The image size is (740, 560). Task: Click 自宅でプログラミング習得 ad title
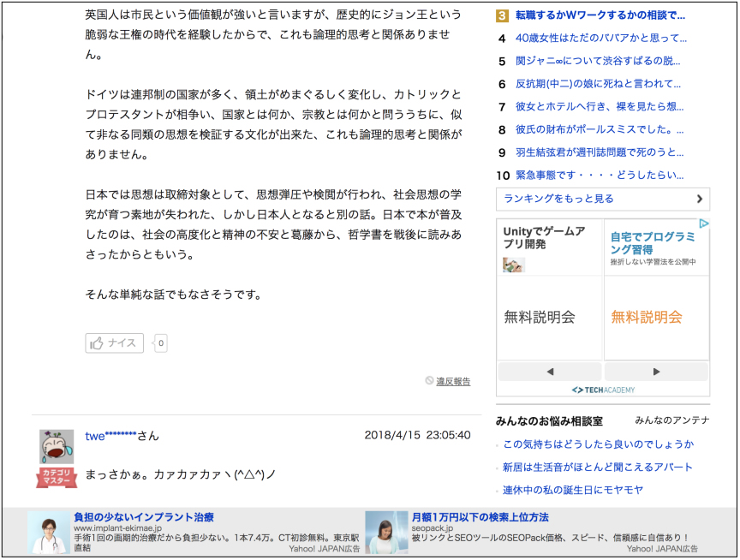653,243
